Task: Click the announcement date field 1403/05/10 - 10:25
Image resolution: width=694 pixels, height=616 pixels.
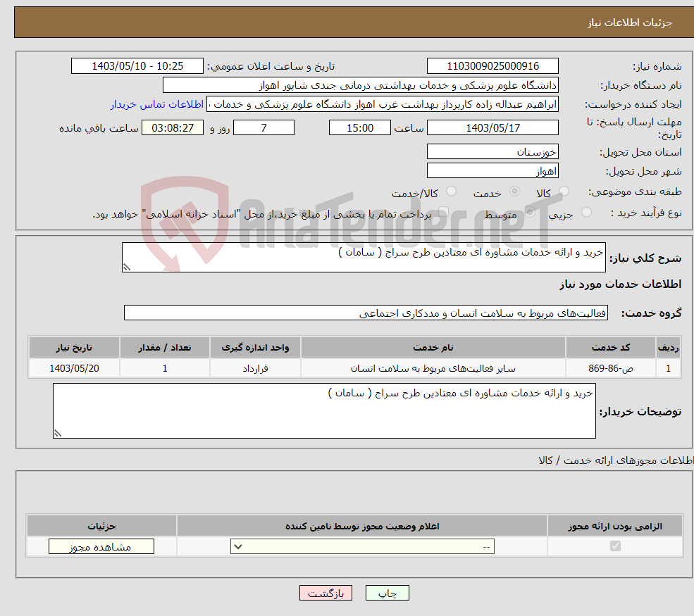Action: [137, 66]
